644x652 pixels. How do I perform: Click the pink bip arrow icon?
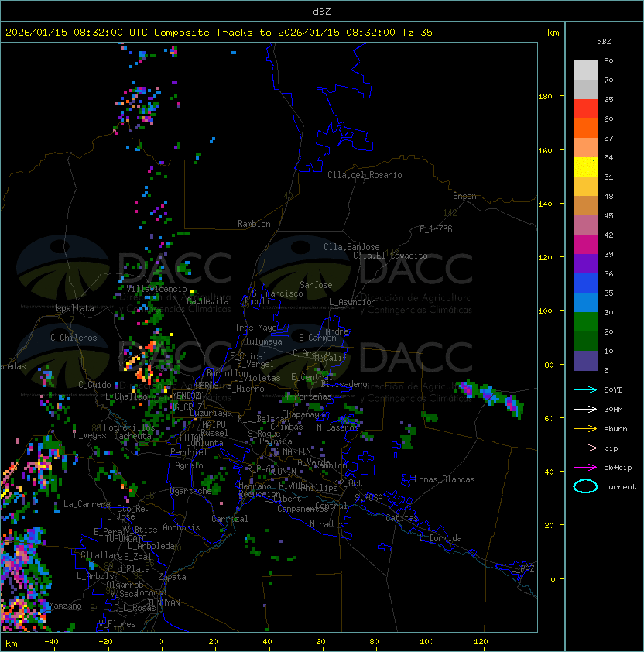pyautogui.click(x=586, y=448)
